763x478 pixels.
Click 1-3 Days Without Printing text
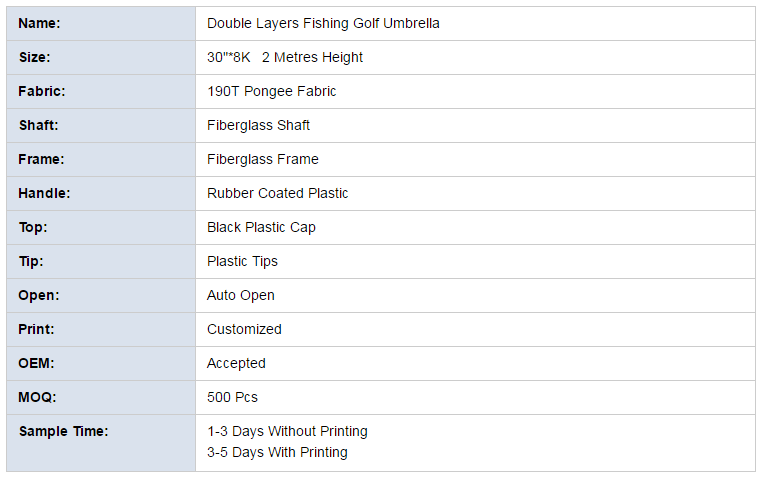288,431
